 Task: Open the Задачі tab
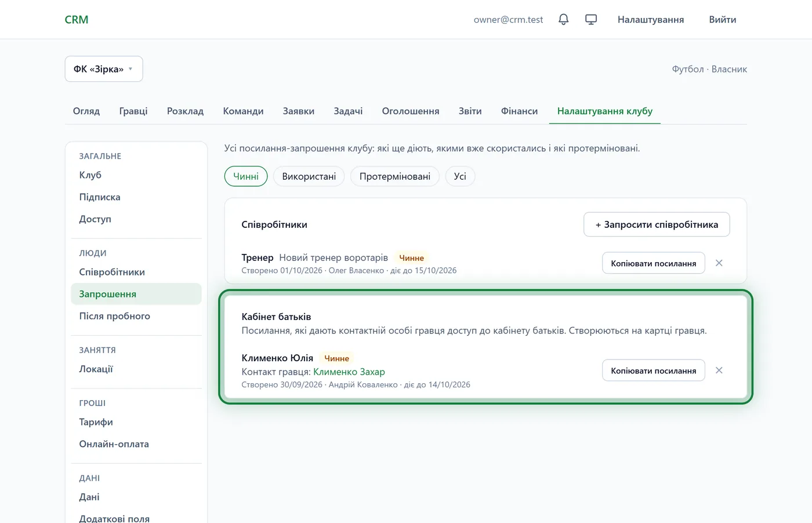pyautogui.click(x=348, y=111)
